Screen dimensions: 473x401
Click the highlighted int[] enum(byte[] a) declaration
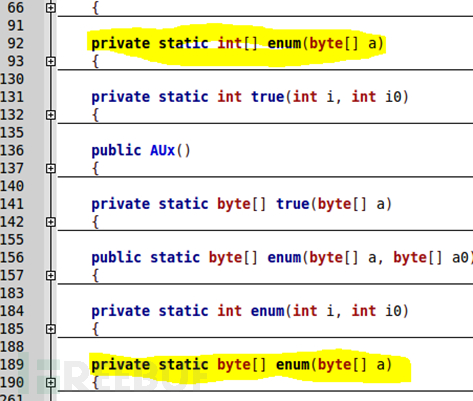pyautogui.click(x=237, y=44)
